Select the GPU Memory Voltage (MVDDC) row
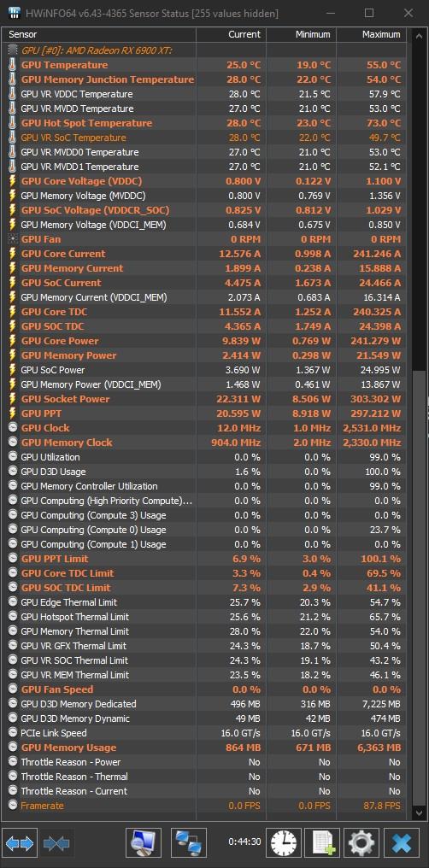 tap(205, 196)
